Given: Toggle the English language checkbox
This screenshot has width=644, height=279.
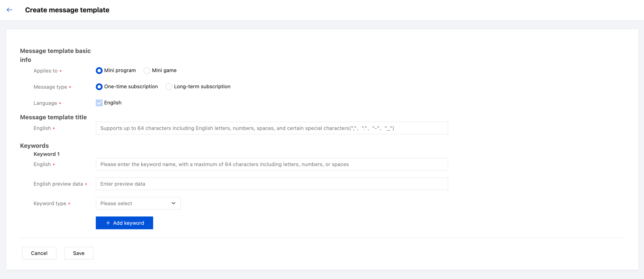Looking at the screenshot, I should [x=99, y=103].
